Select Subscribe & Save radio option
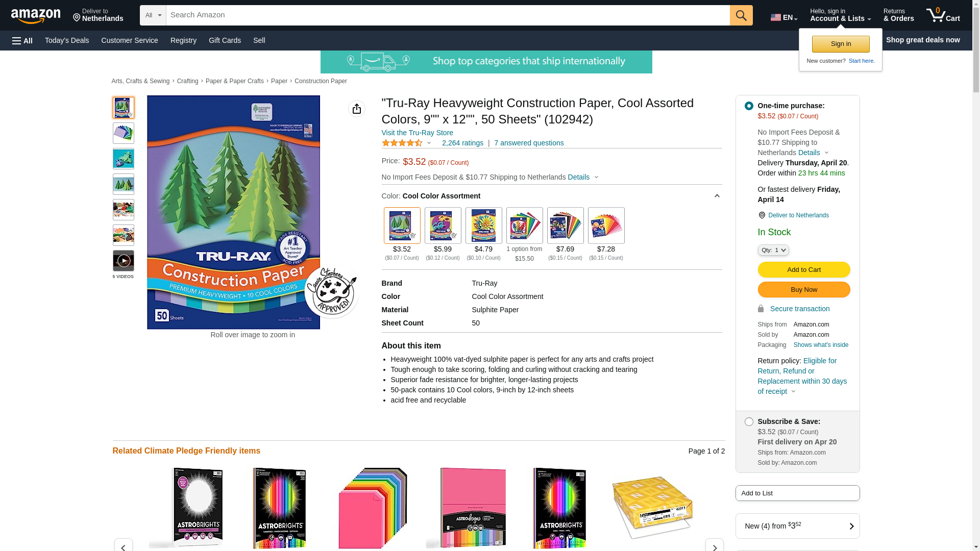The width and height of the screenshot is (980, 551). (749, 422)
